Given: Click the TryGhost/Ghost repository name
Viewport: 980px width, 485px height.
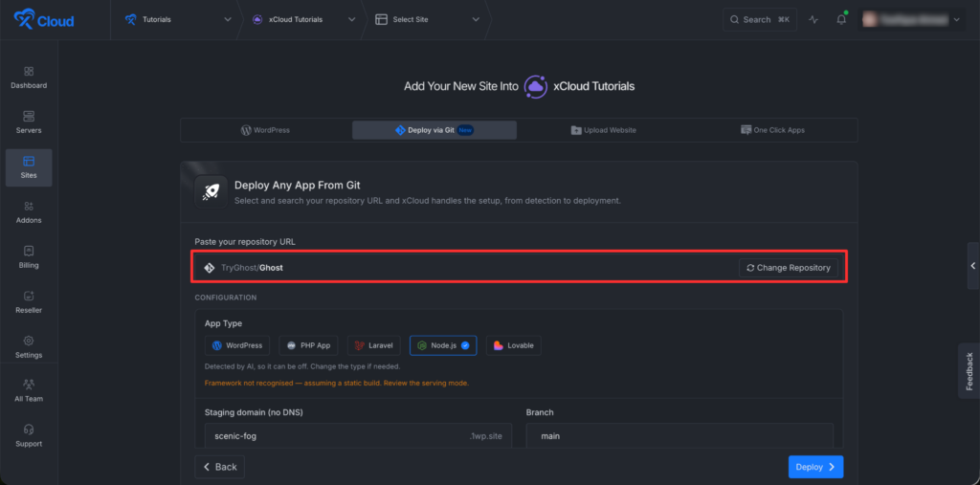Looking at the screenshot, I should (x=252, y=268).
